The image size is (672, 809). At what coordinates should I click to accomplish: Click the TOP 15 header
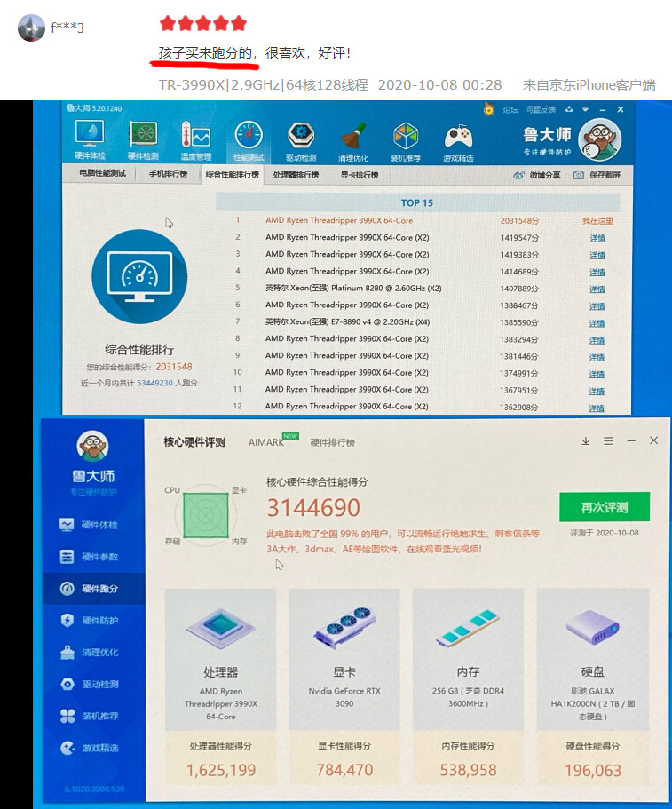coord(417,202)
